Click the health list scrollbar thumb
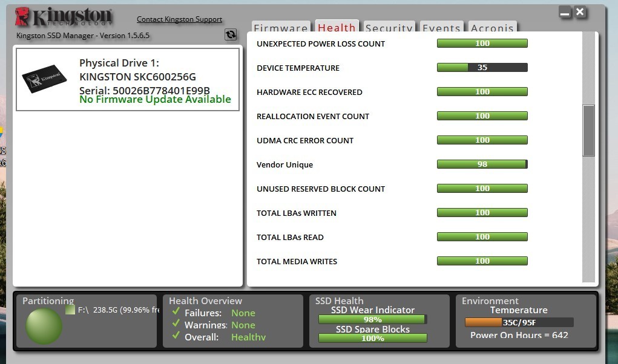The image size is (618, 364). [588, 131]
